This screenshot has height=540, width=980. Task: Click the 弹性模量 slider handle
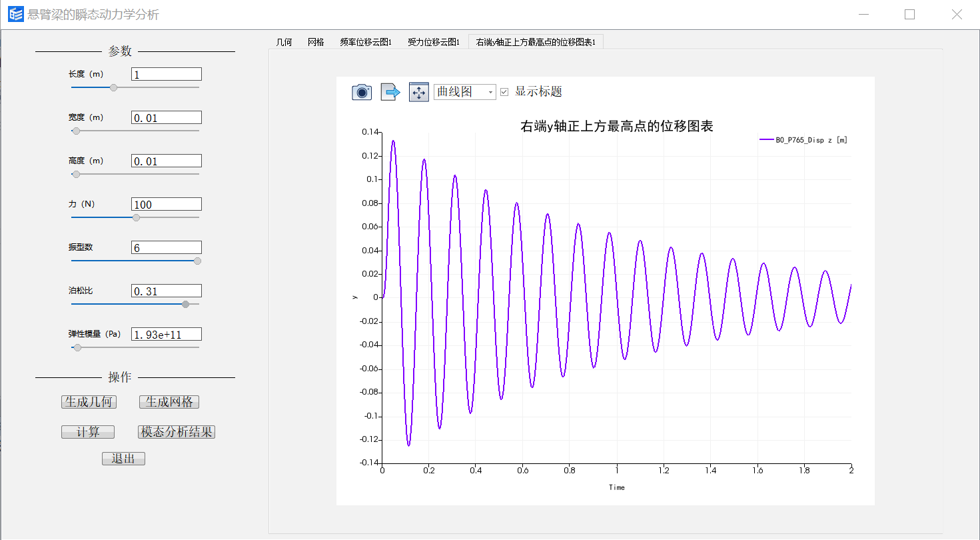pyautogui.click(x=77, y=347)
